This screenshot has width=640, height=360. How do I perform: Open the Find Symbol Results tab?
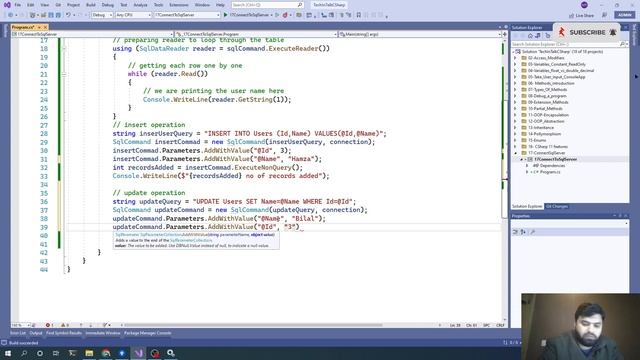[x=64, y=333]
